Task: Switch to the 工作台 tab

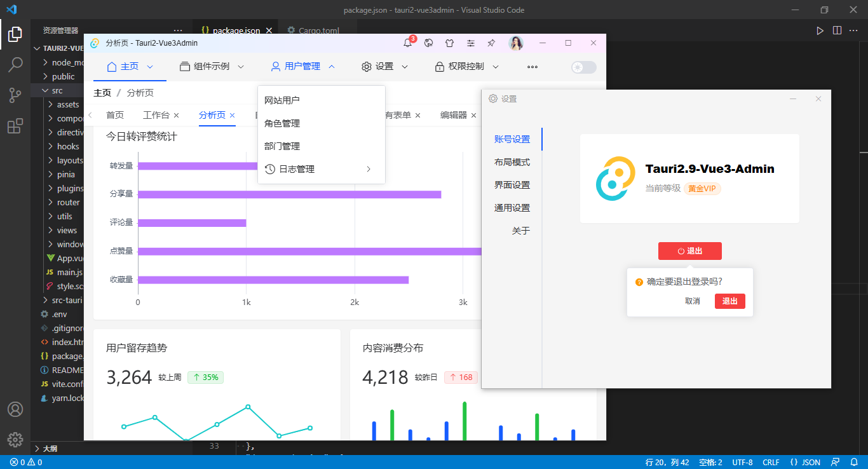Action: pyautogui.click(x=156, y=115)
